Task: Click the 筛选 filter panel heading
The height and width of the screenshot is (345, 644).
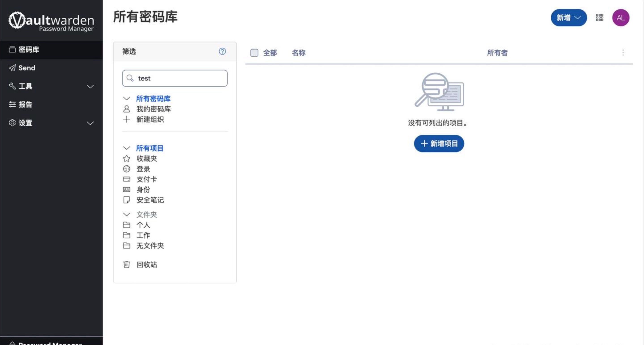Action: tap(129, 51)
